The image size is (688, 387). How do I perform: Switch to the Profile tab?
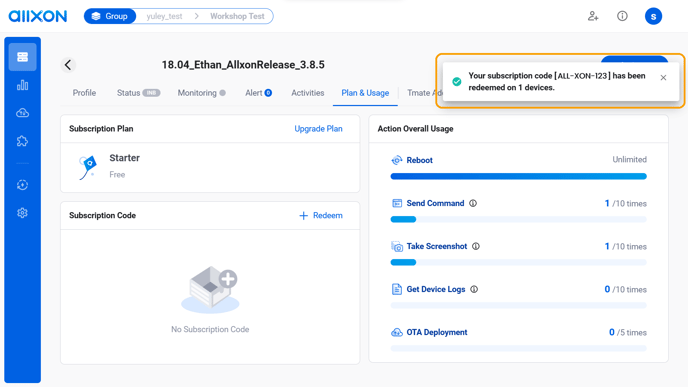[84, 93]
